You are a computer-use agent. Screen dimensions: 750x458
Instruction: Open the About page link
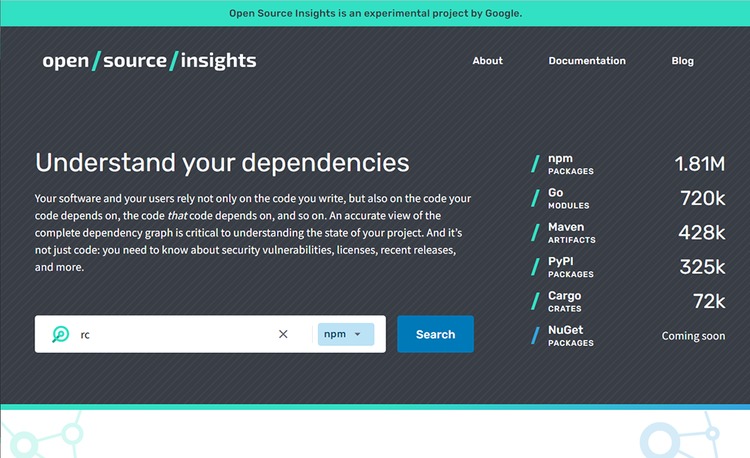point(487,61)
